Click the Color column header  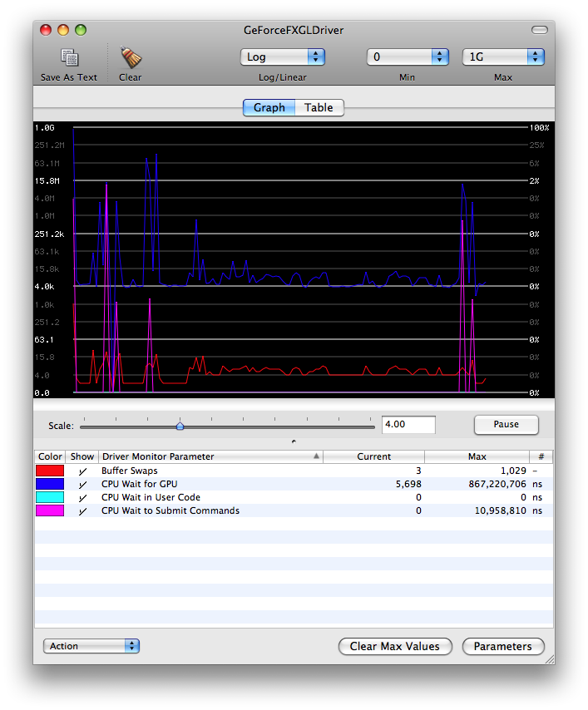50,456
